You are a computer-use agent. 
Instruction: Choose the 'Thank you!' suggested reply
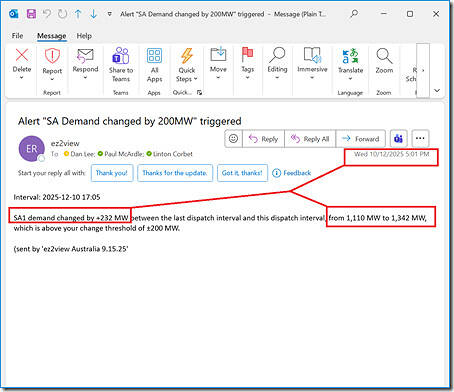[112, 173]
